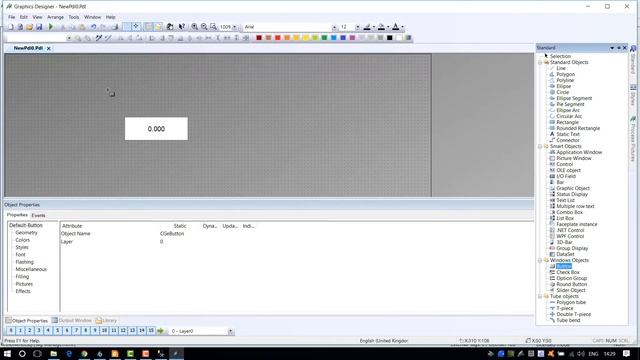Undo the last action
The image size is (640, 360).
click(93, 27)
